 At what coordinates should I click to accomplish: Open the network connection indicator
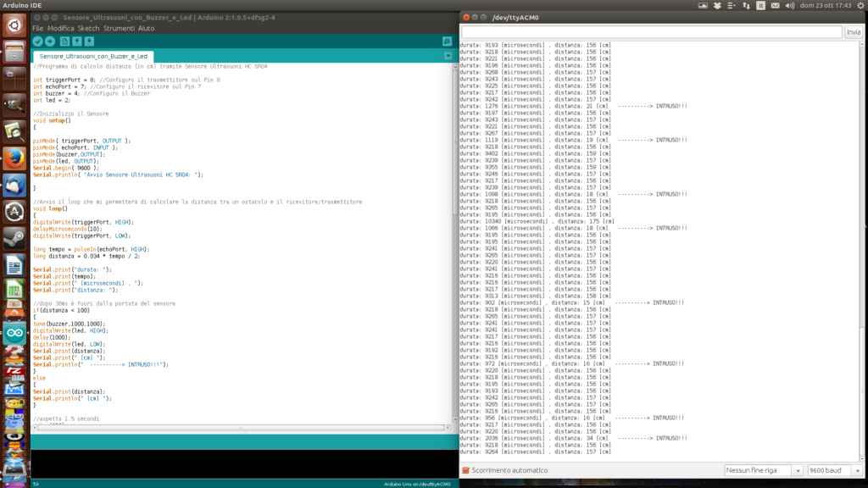pos(746,6)
